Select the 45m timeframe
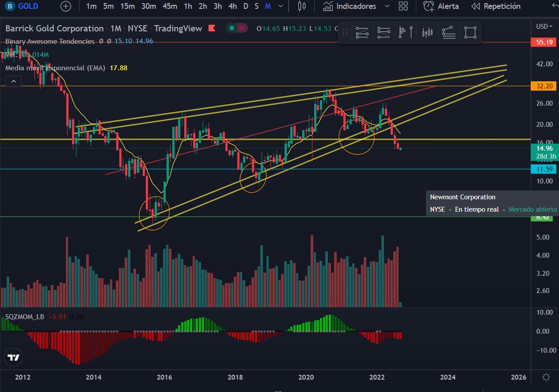 pos(170,6)
